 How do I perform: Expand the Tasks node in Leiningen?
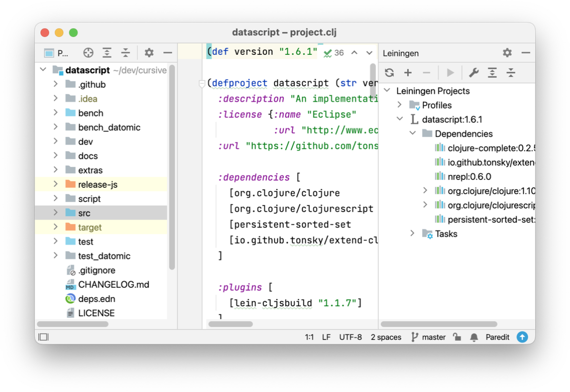[413, 233]
